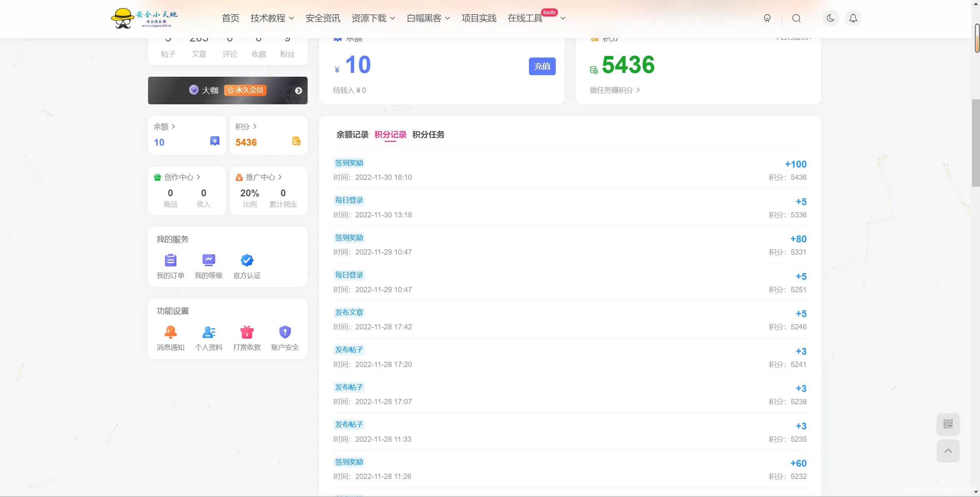Click the page vertical scrollbar thumb
Image resolution: width=980 pixels, height=497 pixels.
tap(975, 143)
